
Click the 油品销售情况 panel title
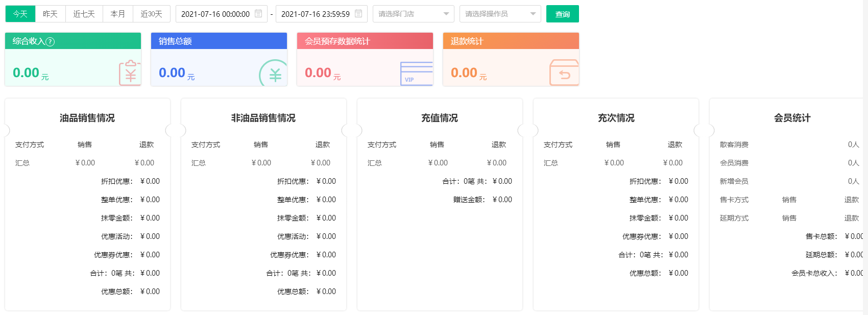87,118
